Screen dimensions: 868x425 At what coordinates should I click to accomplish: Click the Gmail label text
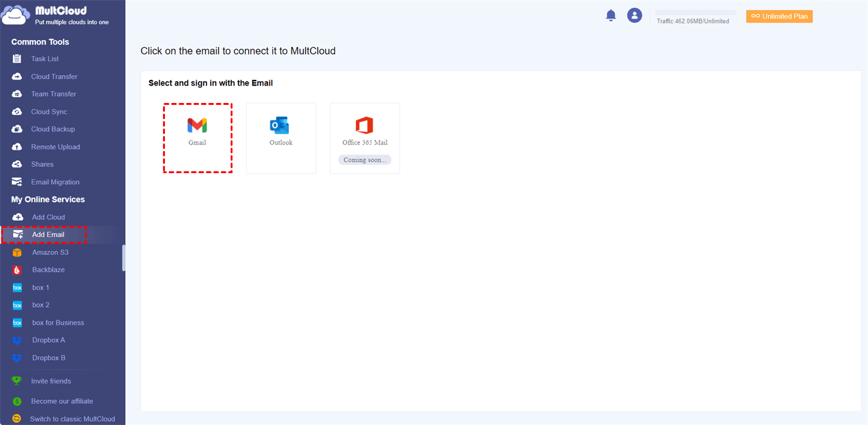tap(197, 143)
